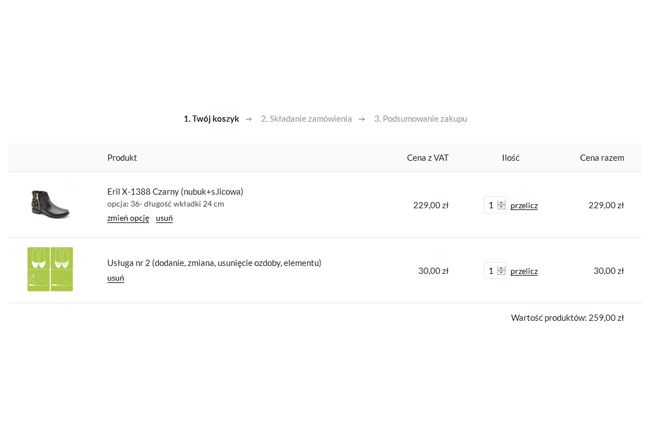Click the green Usługa nr 2 thumbnail
Image resolution: width=651 pixels, height=443 pixels.
(x=50, y=269)
